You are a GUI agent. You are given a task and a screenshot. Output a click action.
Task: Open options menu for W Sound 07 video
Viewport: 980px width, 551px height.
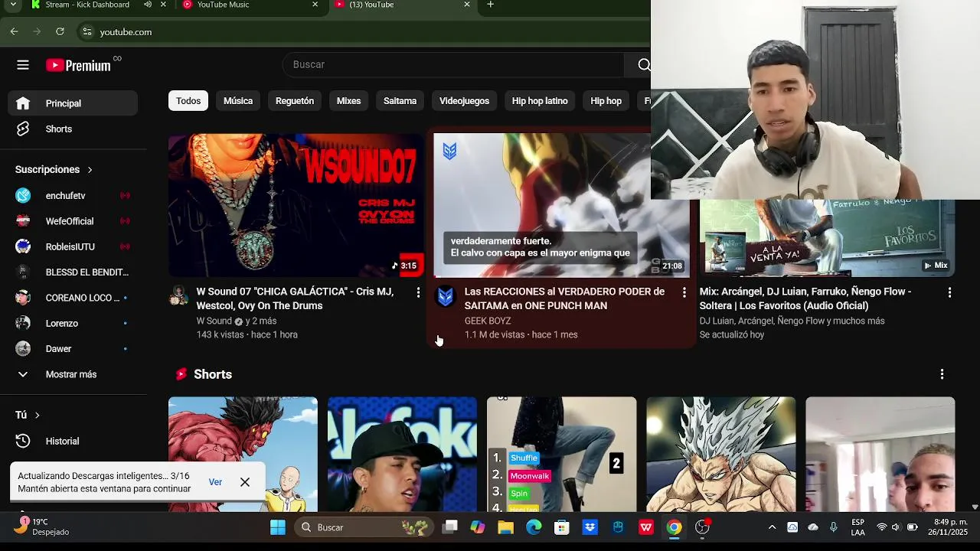(417, 292)
